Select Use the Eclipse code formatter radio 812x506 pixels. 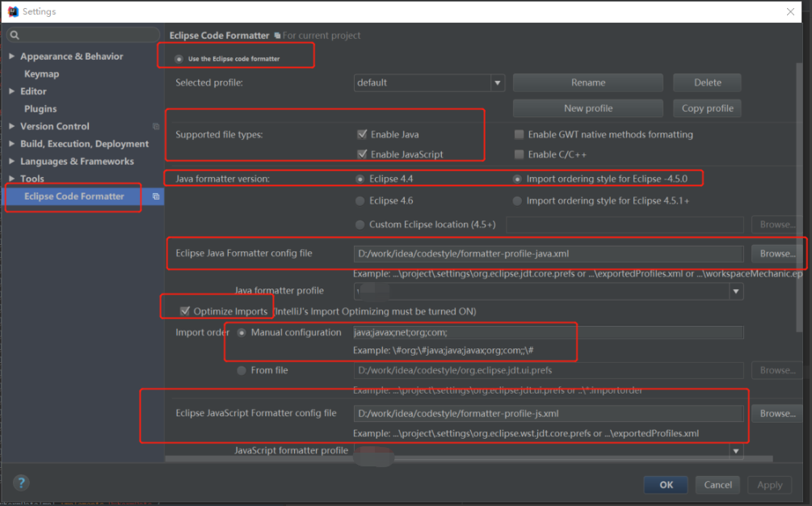[179, 59]
